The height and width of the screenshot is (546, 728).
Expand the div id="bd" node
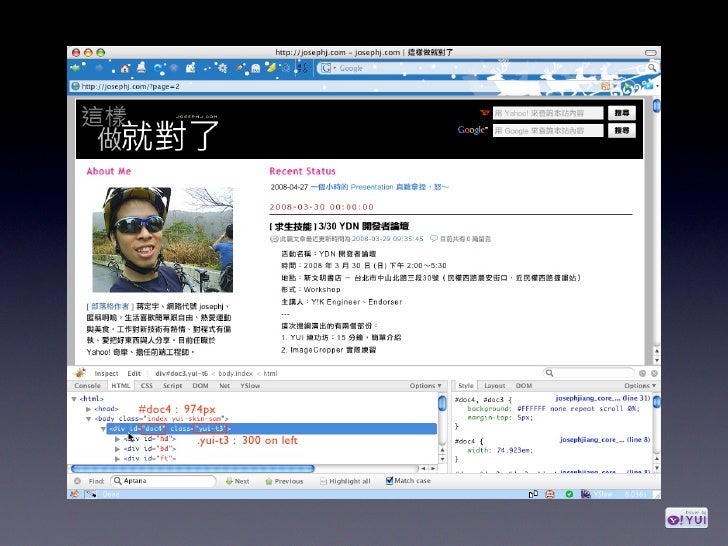pos(117,449)
